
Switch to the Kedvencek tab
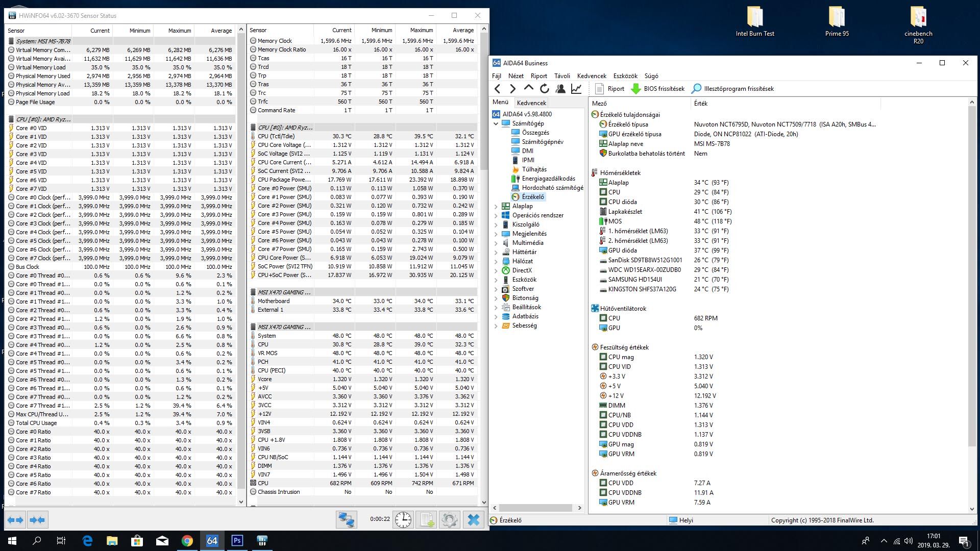click(x=531, y=103)
